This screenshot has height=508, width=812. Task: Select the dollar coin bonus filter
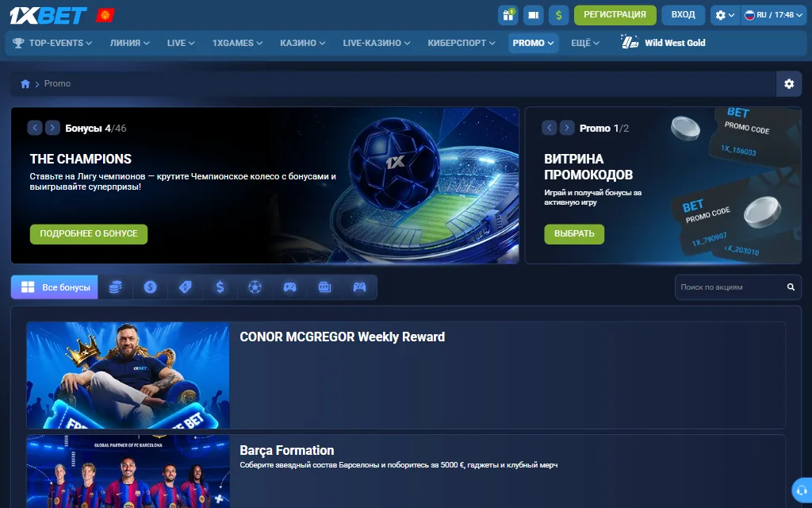(x=150, y=287)
